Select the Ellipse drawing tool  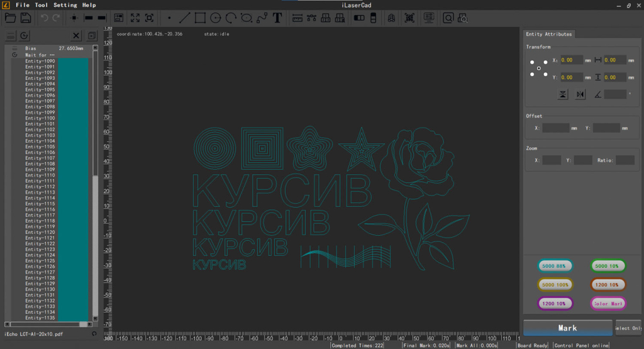coord(247,18)
